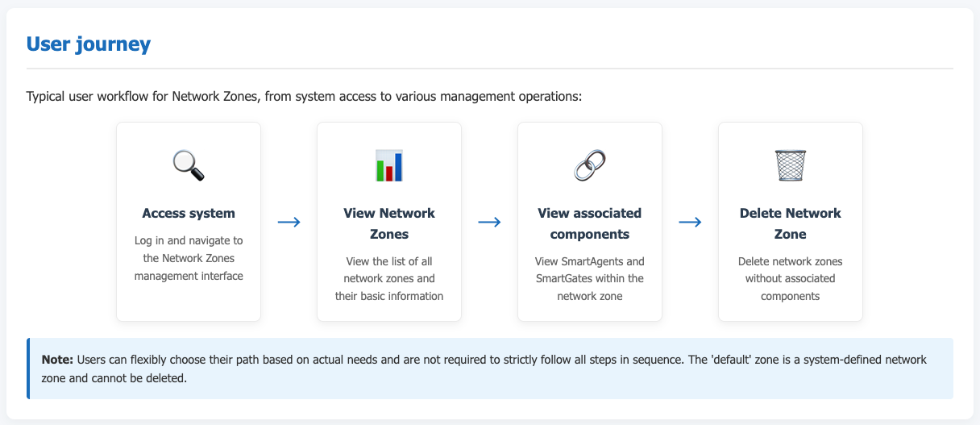Click the horizontal divider below User journey heading
The width and height of the screenshot is (980, 425).
(x=490, y=69)
